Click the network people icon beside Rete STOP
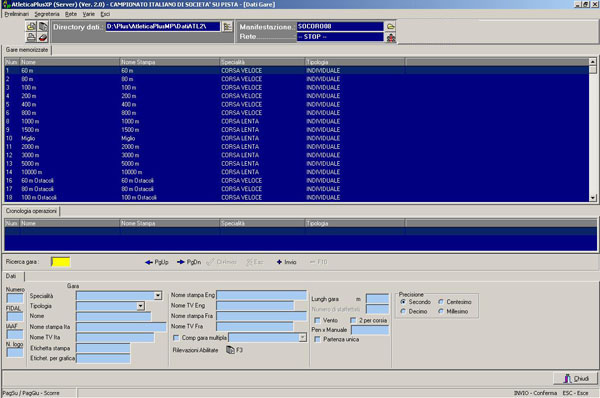 tap(390, 38)
